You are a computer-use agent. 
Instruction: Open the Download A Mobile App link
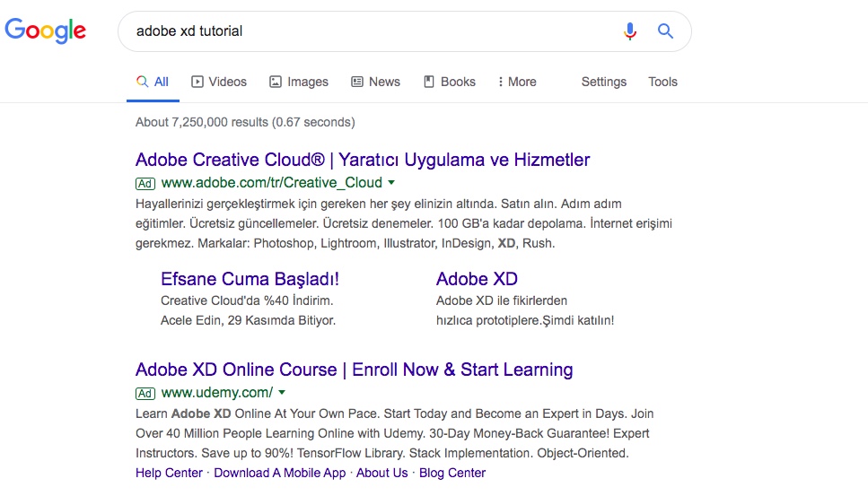[x=279, y=473]
